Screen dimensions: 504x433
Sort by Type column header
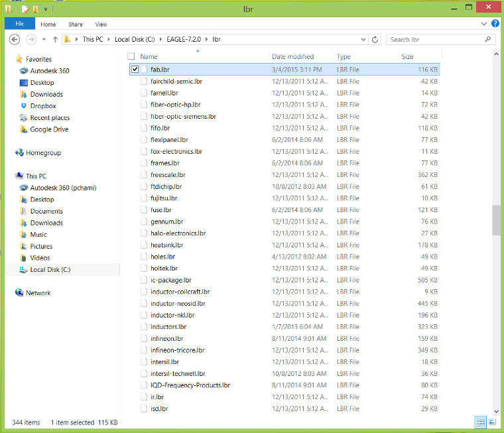(344, 56)
